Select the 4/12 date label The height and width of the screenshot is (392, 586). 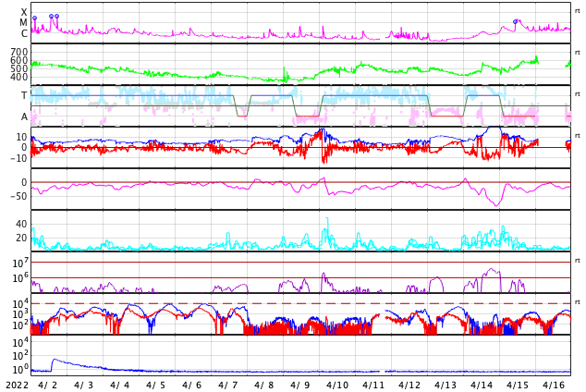(409, 385)
